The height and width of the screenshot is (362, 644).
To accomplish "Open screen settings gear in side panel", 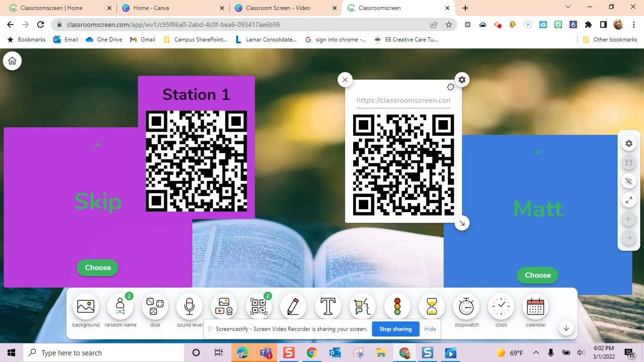I will [x=629, y=143].
